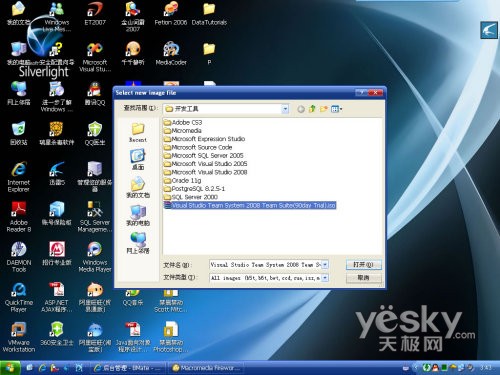Open the Microsoft Visual Studio desktop shortcut
The width and height of the screenshot is (500, 375).
click(x=95, y=57)
